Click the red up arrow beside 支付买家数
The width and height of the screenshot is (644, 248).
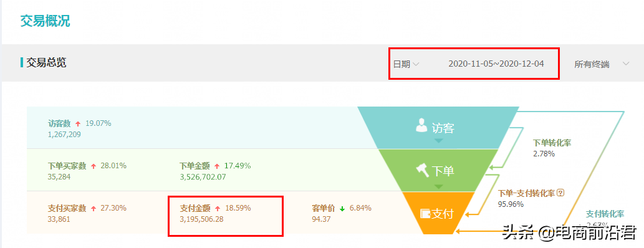click(x=94, y=209)
